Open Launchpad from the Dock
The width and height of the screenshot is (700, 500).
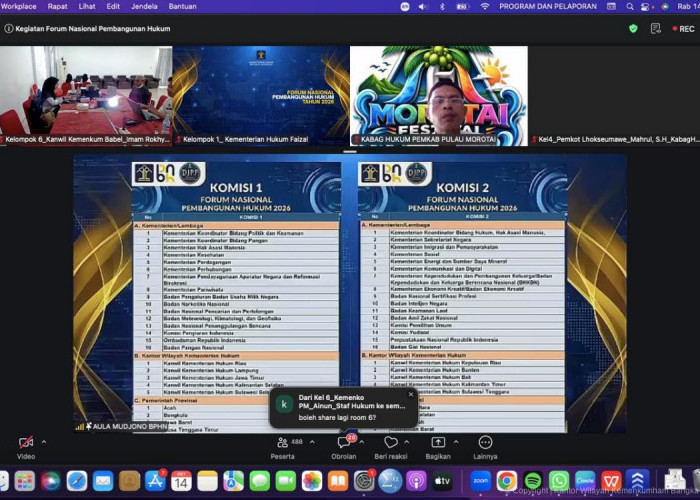25,481
